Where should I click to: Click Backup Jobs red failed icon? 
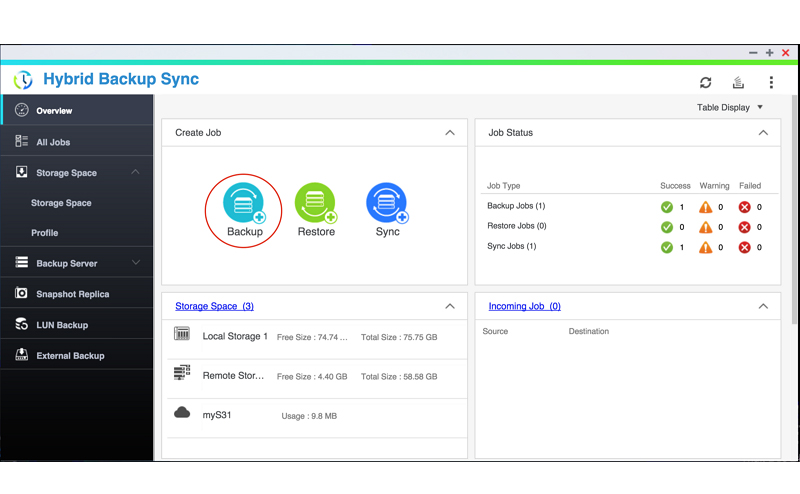coord(744,207)
